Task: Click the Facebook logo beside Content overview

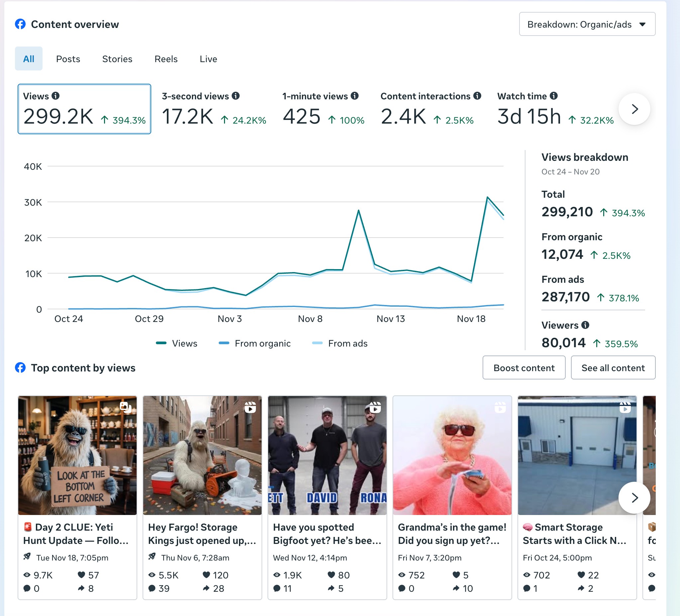Action: 20,24
